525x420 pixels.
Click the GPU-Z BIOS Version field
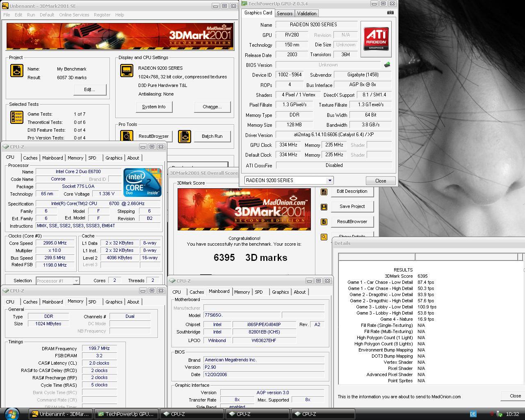tap(328, 65)
